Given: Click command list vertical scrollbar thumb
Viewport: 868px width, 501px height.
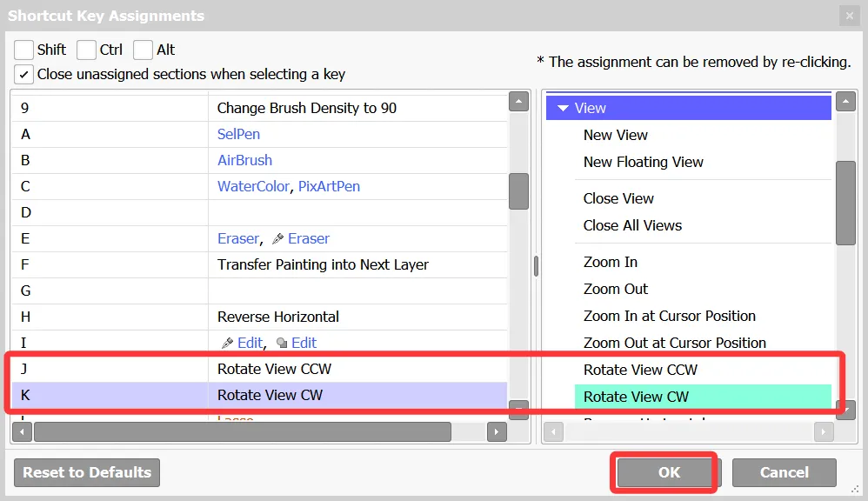Looking at the screenshot, I should click(846, 203).
